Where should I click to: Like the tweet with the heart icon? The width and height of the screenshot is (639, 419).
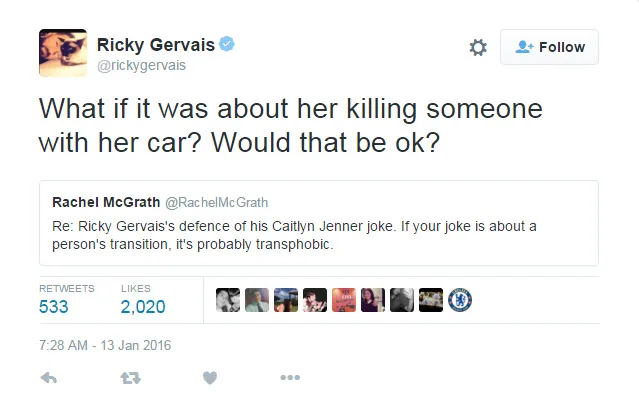209,378
